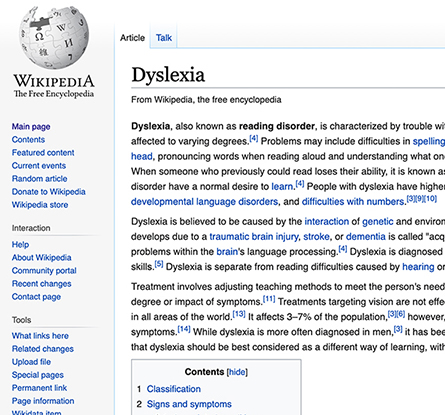Open Donate to Wikipedia link
The height and width of the screenshot is (415, 445).
pyautogui.click(x=49, y=192)
